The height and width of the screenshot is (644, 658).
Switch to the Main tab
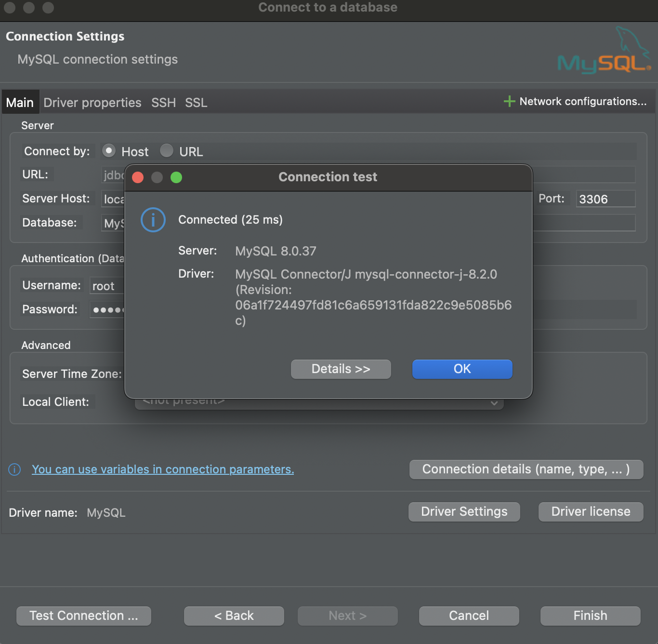(20, 103)
